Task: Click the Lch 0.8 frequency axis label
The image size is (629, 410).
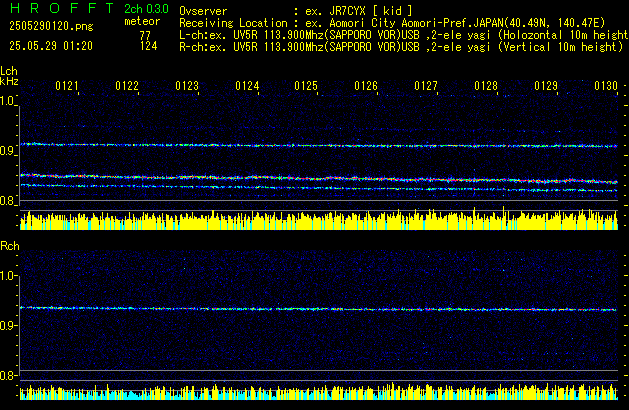Action: (x=7, y=201)
